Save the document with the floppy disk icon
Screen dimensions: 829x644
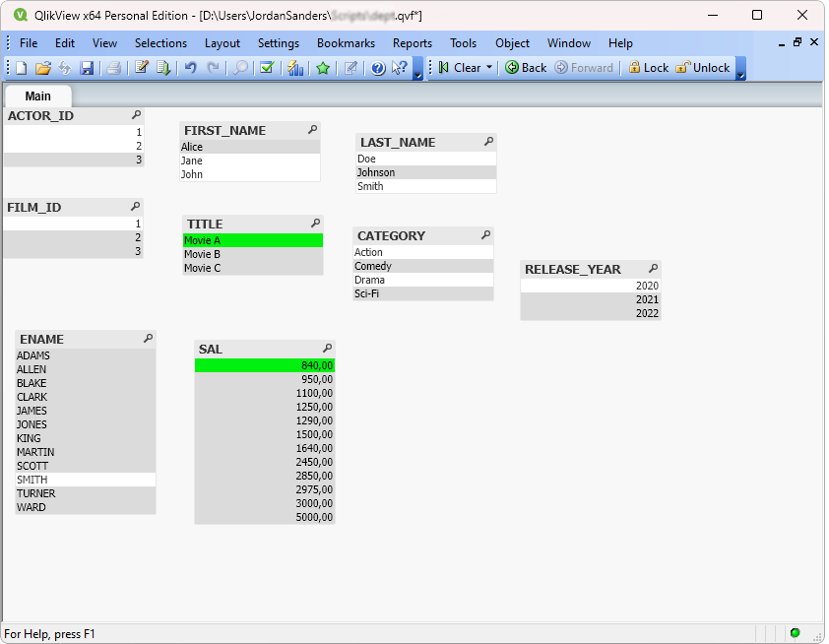tap(89, 68)
